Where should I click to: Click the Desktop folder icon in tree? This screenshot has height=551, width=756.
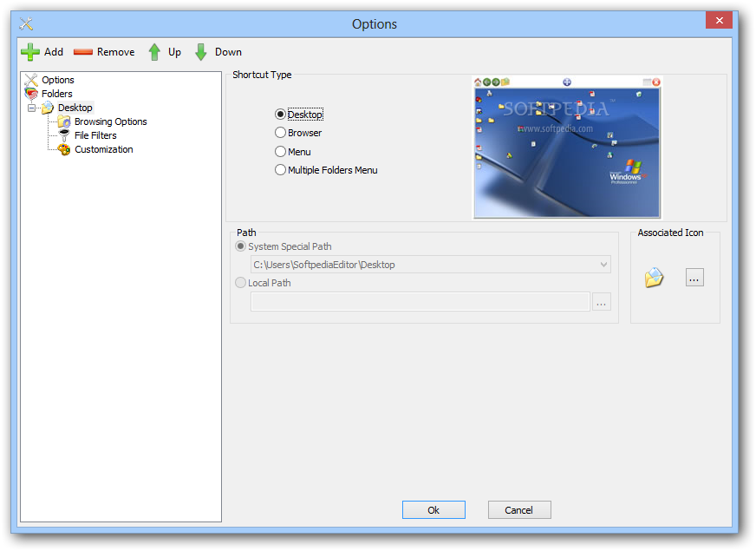tap(48, 108)
